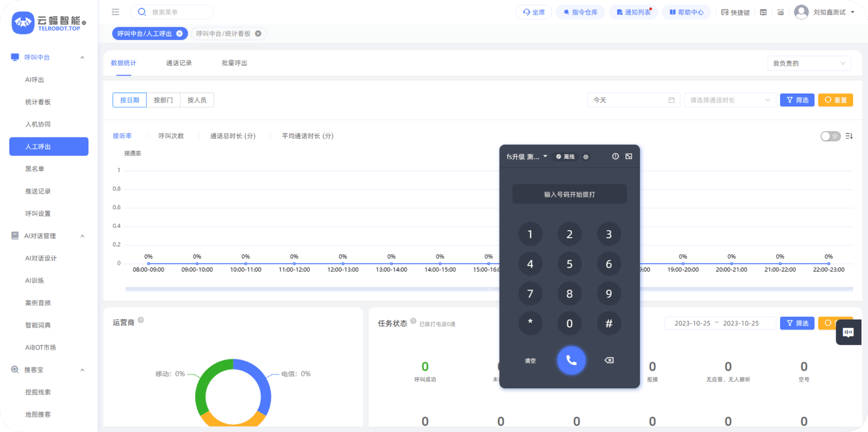Click the dialer info exclamation icon
The image size is (868, 432).
coord(615,156)
